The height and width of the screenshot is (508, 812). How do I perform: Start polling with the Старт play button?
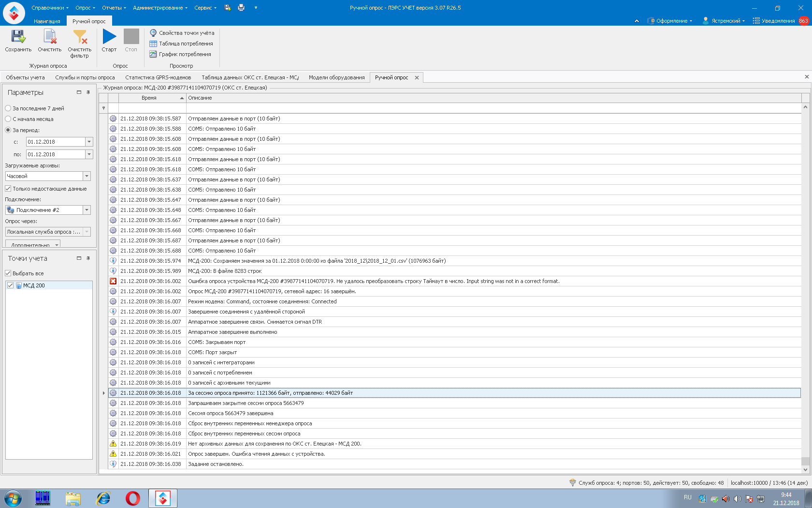coord(109,37)
